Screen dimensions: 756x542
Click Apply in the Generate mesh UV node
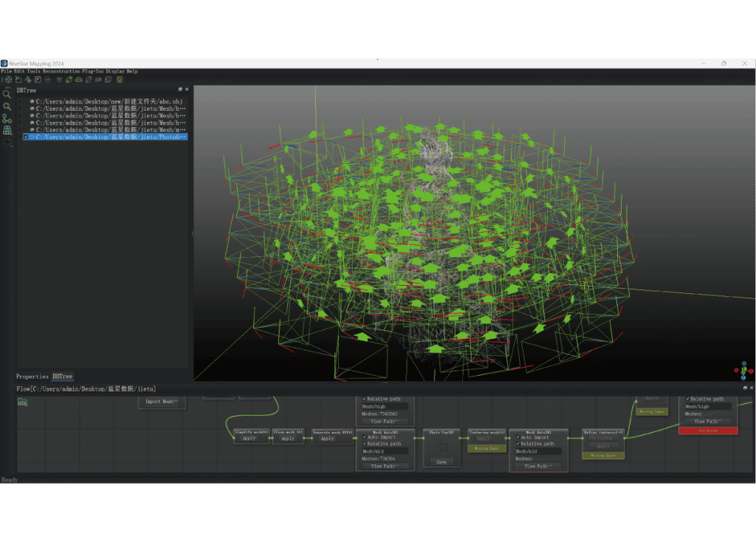(x=327, y=439)
